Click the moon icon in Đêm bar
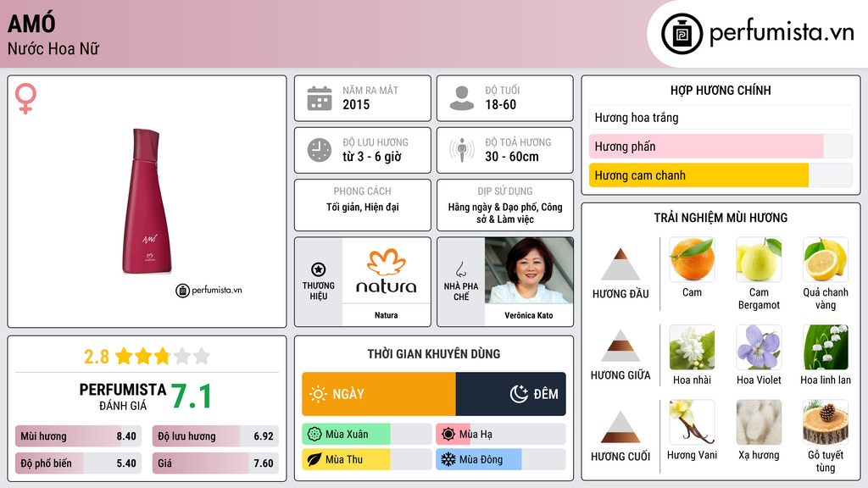Image resolution: width=868 pixels, height=488 pixels. [519, 394]
